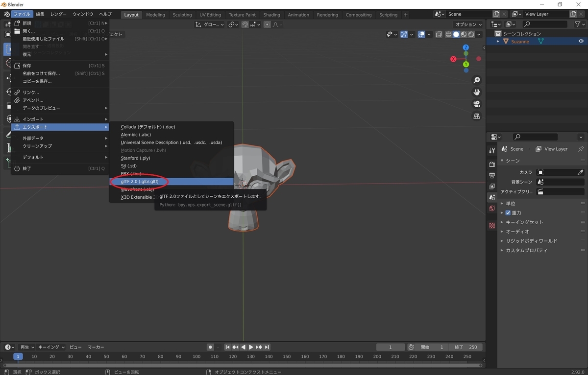
Task: Click the X axis on navigation gizmo
Action: (453, 59)
